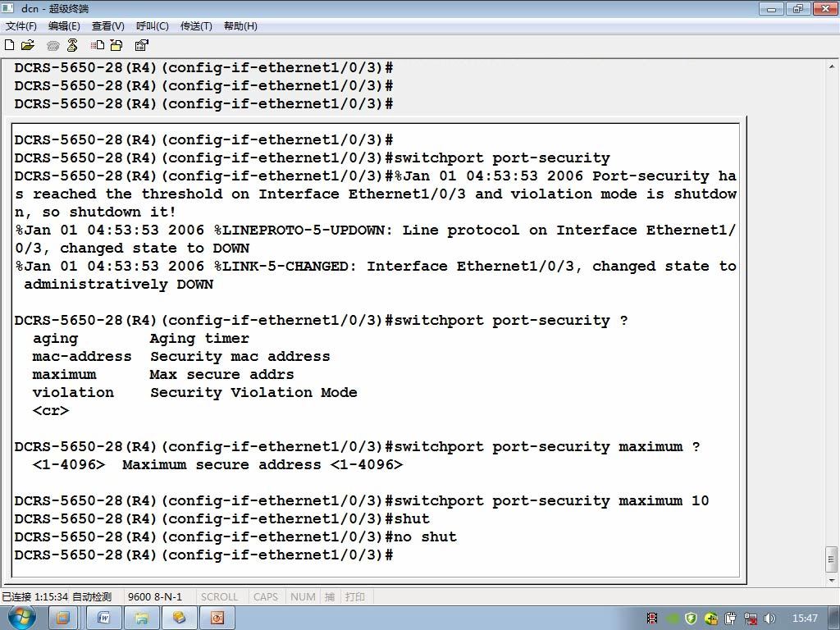The width and height of the screenshot is (840, 630).
Task: Open the 传送(T) menu
Action: click(196, 25)
